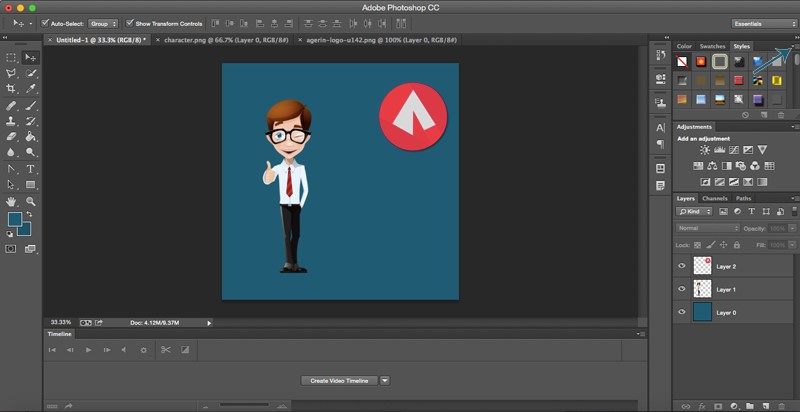Select the Clone Stamp tool
This screenshot has width=800, height=412.
tap(11, 121)
